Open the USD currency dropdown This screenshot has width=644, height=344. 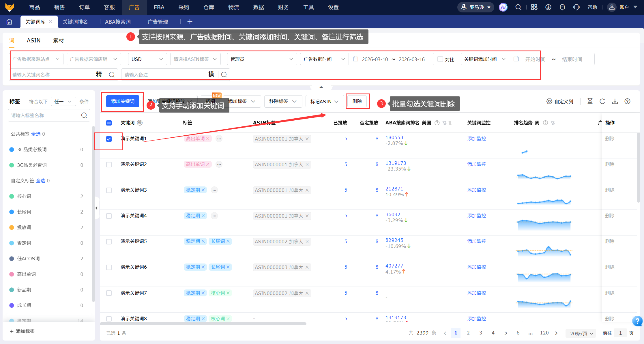tap(147, 59)
